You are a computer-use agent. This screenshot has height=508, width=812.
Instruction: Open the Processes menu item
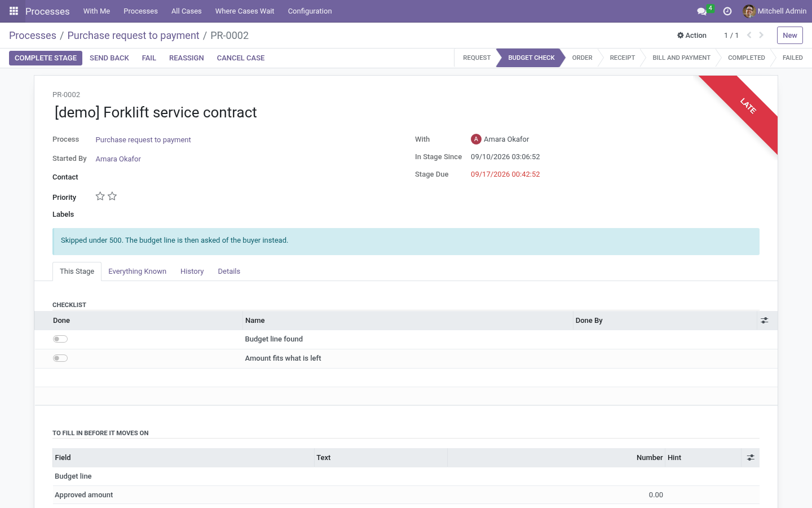(x=140, y=11)
